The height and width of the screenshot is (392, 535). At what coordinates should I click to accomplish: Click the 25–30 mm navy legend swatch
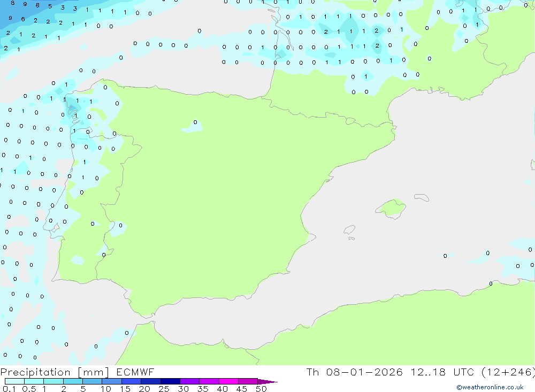pyautogui.click(x=170, y=381)
